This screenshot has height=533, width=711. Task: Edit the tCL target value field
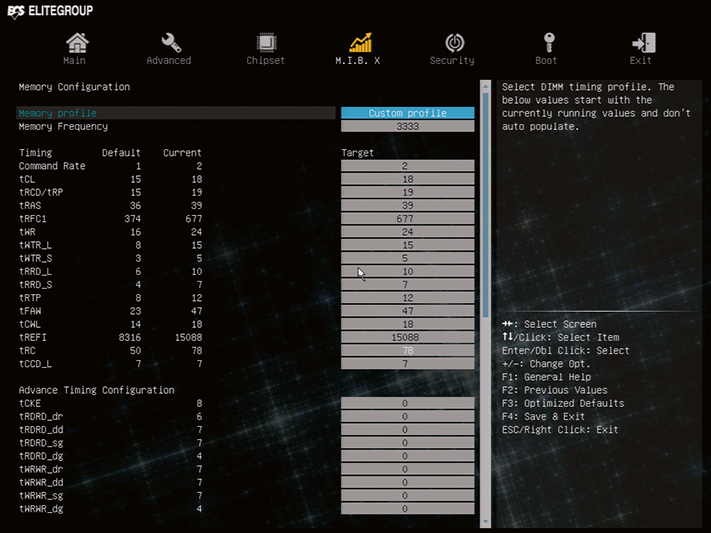click(x=408, y=179)
